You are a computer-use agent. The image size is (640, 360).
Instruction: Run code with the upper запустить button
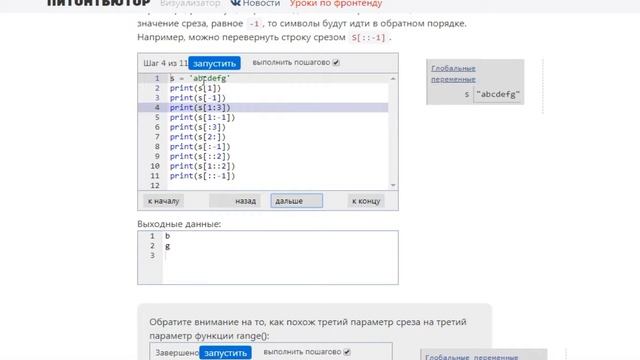[214, 63]
